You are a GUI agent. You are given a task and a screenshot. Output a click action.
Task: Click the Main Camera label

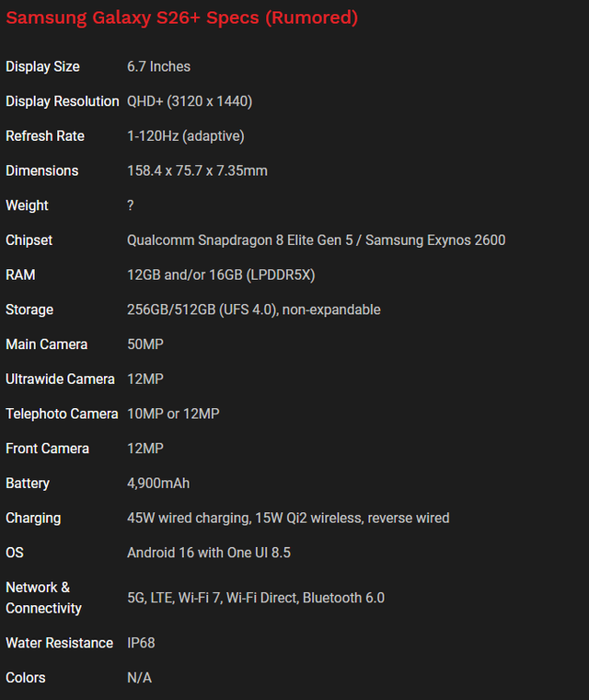pos(47,344)
